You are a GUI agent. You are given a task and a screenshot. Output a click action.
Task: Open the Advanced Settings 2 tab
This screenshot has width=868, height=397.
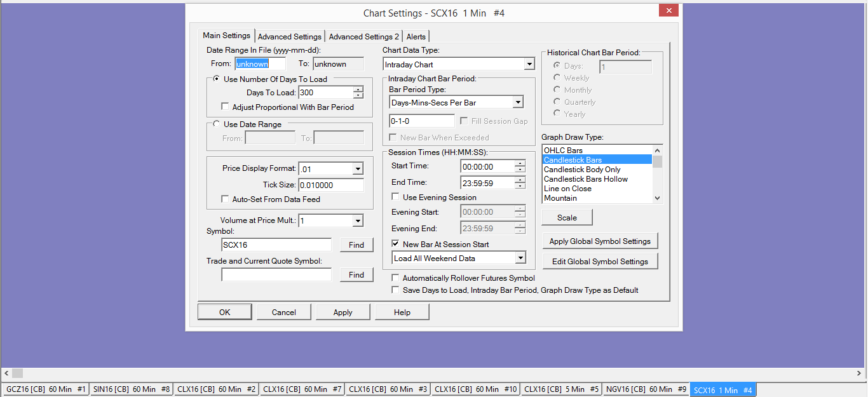point(364,36)
